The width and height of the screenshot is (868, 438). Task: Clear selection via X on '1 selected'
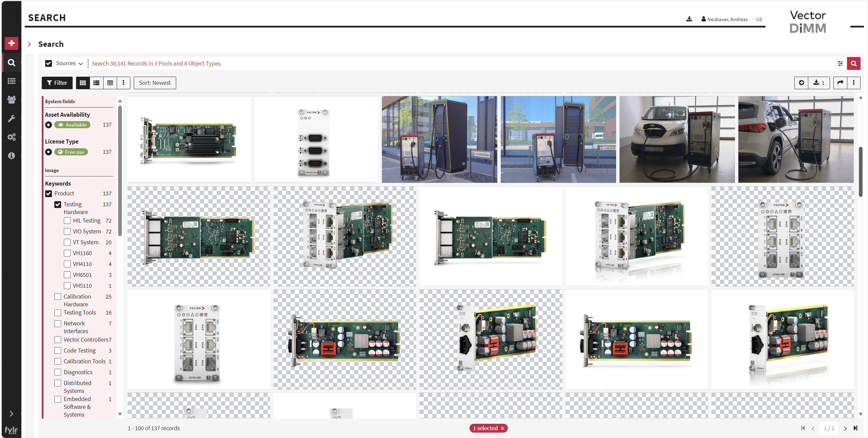pos(503,429)
